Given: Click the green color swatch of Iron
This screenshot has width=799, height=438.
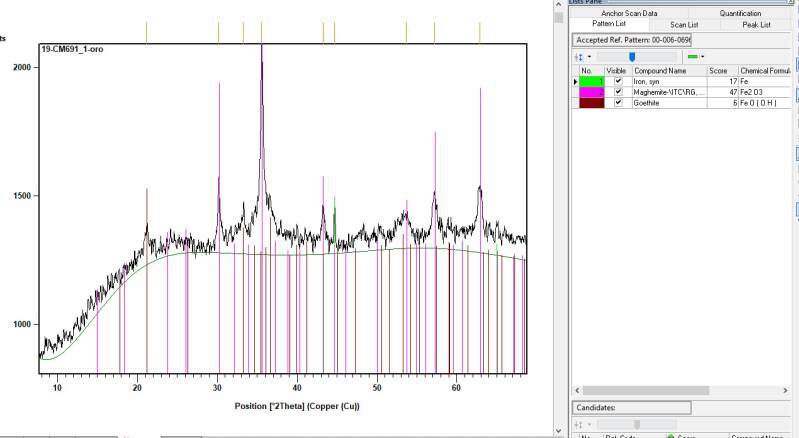Looking at the screenshot, I should [592, 81].
